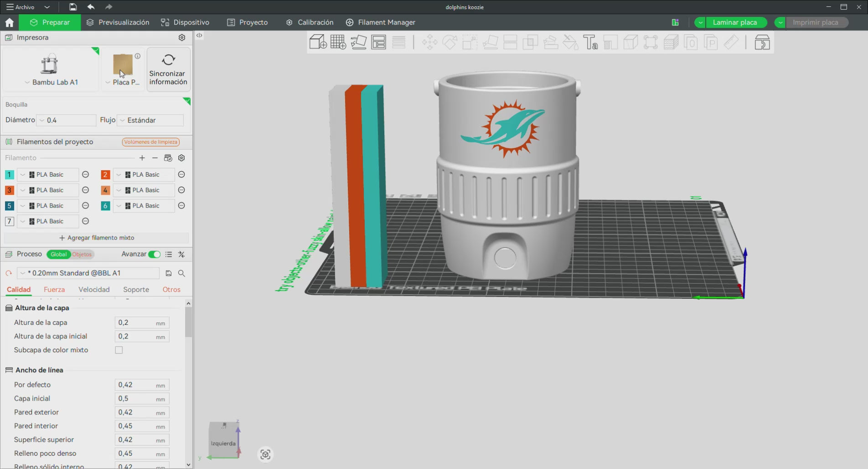Select the Move gizmo tool
This screenshot has width=868, height=469.
(x=429, y=42)
